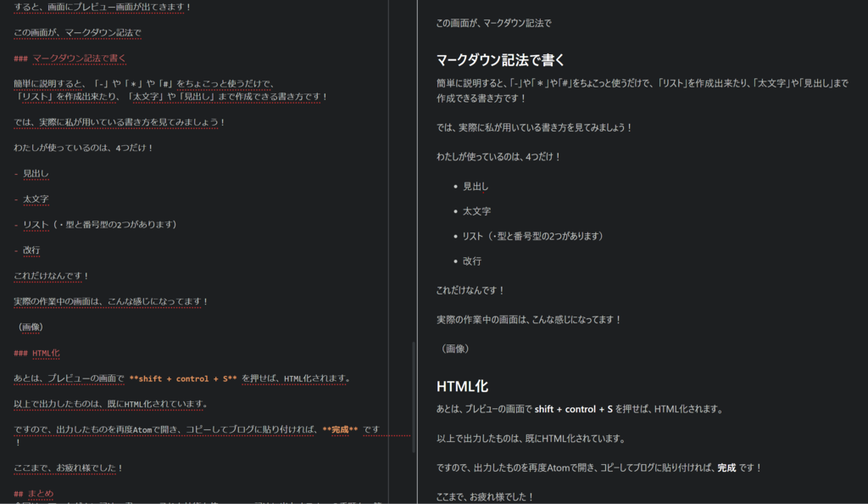
Task: Click '実際の作業中の画面は' line in editor
Action: (x=111, y=301)
